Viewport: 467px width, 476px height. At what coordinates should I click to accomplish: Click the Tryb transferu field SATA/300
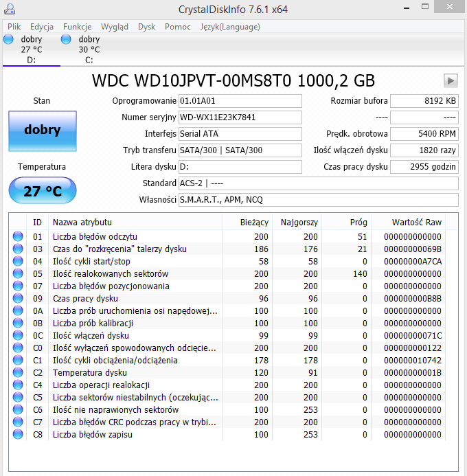coord(240,150)
